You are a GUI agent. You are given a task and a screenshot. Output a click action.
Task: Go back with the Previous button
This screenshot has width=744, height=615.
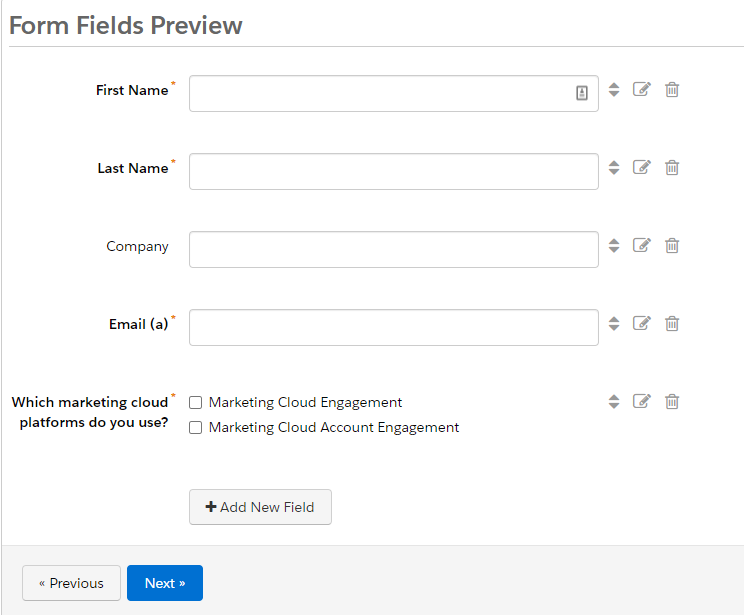coord(71,583)
